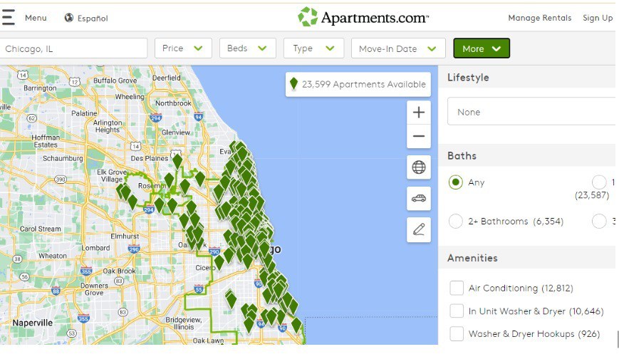Collapse the green More filters button

pos(482,48)
